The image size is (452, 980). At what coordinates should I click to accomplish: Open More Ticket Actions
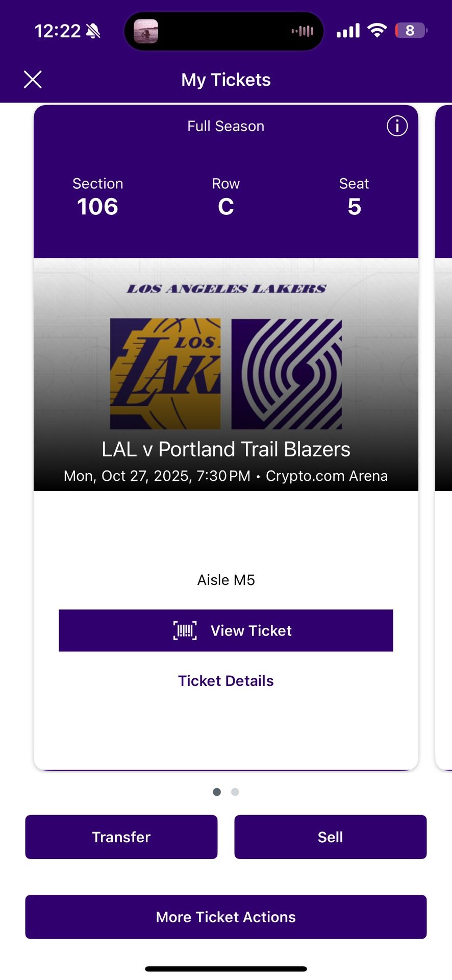coord(226,917)
